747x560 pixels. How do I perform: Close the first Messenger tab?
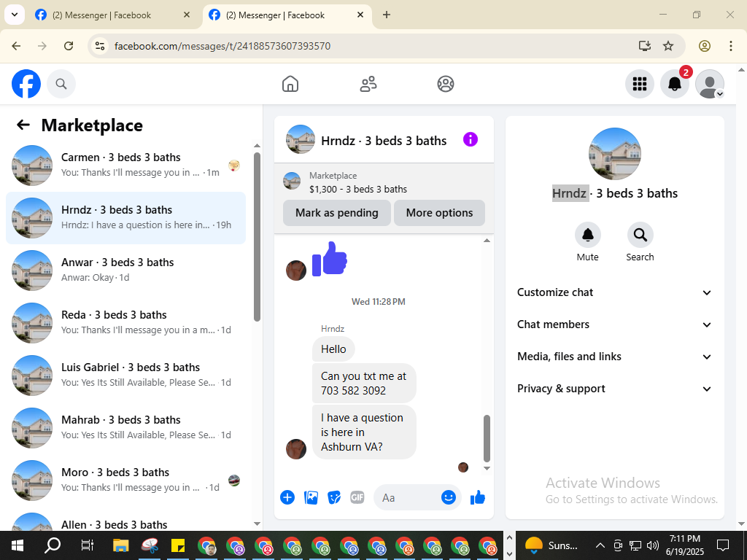[x=187, y=15]
